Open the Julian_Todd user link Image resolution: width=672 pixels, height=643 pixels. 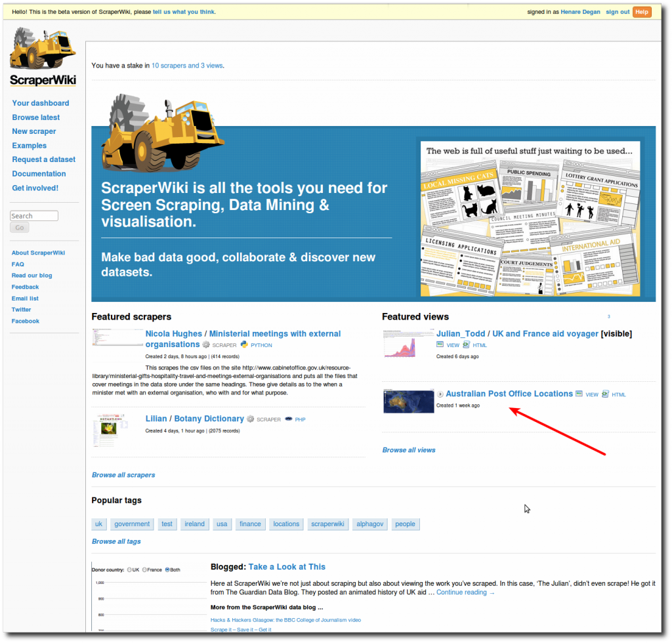(x=461, y=334)
